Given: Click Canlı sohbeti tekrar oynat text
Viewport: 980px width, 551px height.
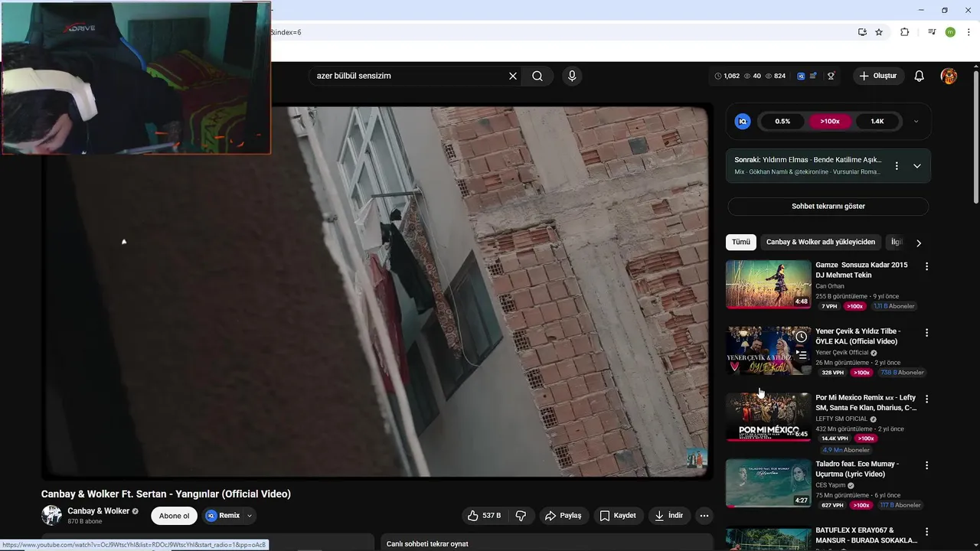Looking at the screenshot, I should (x=427, y=544).
